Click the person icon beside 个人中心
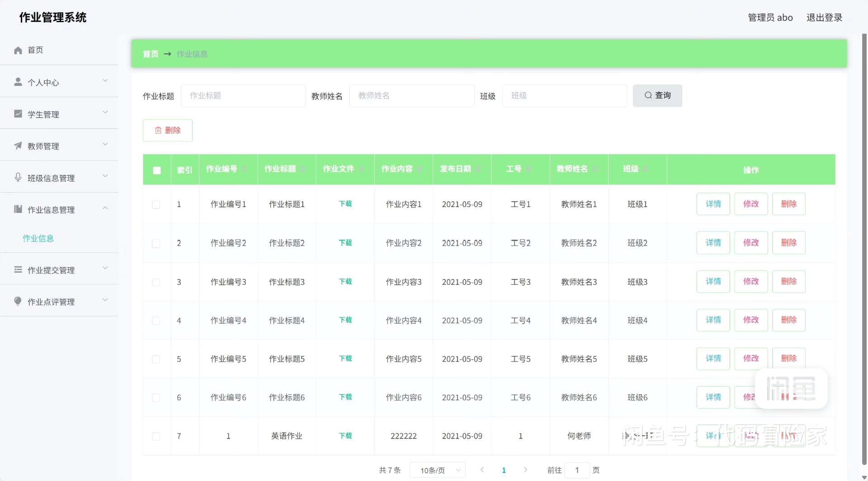The height and width of the screenshot is (481, 868). (x=18, y=82)
